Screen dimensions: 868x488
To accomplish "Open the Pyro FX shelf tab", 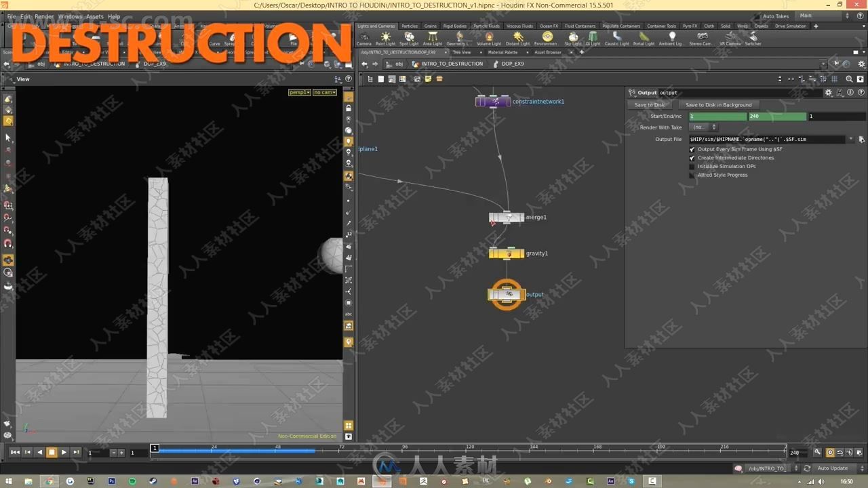I will 690,26.
